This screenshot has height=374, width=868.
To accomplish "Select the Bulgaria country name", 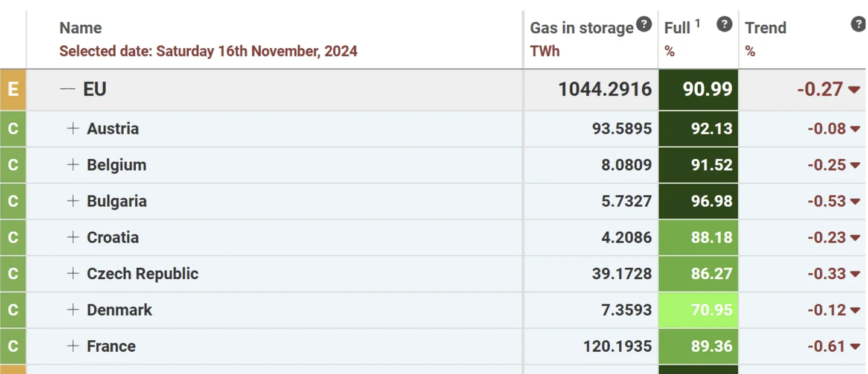I will [116, 201].
